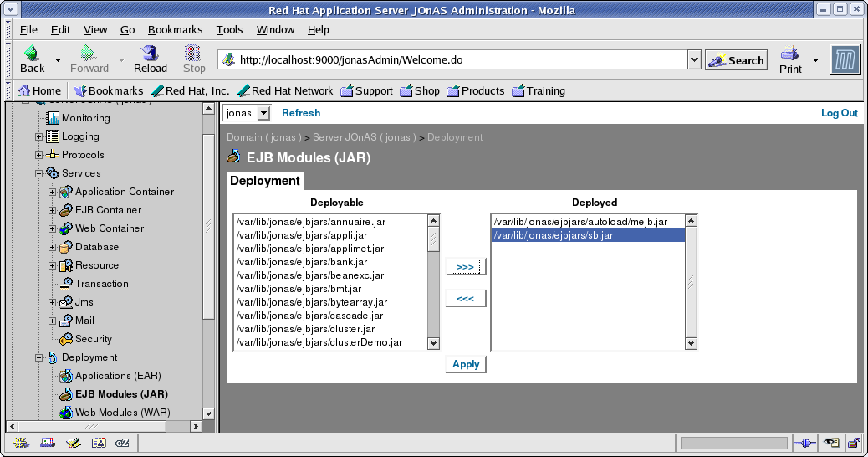
Task: Open the Home bookmark
Action: click(x=39, y=91)
